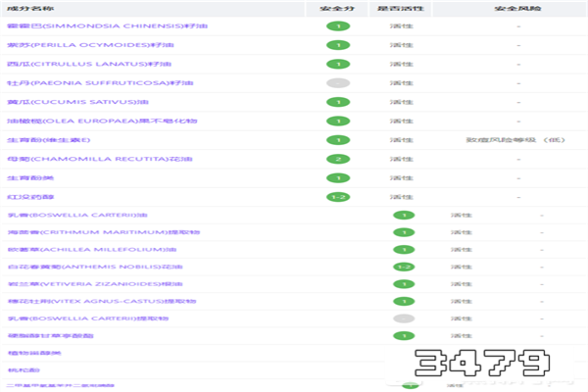This screenshot has width=588, height=392.
Task: Select the CUCUMIS SATIVUS oil ingredient
Action: pos(64,102)
